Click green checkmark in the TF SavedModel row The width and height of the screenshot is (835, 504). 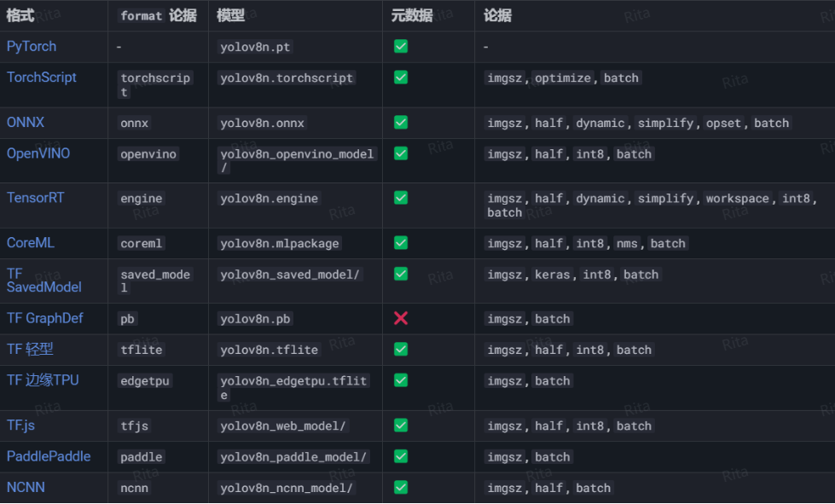click(x=401, y=274)
